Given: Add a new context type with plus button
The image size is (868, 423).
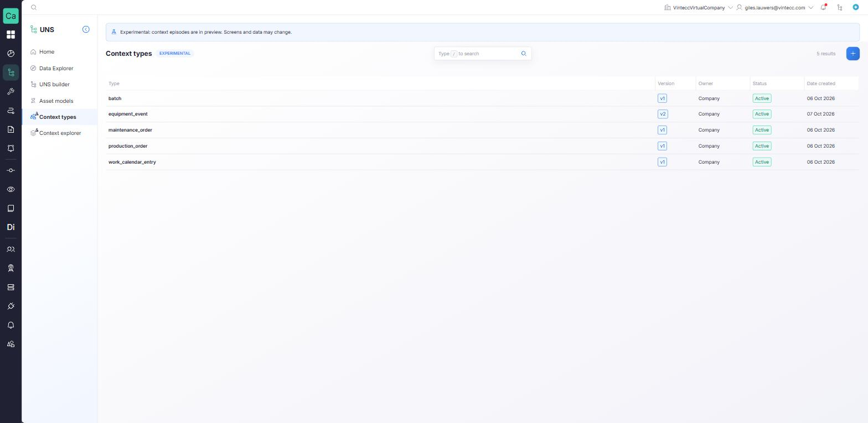Looking at the screenshot, I should pyautogui.click(x=853, y=54).
